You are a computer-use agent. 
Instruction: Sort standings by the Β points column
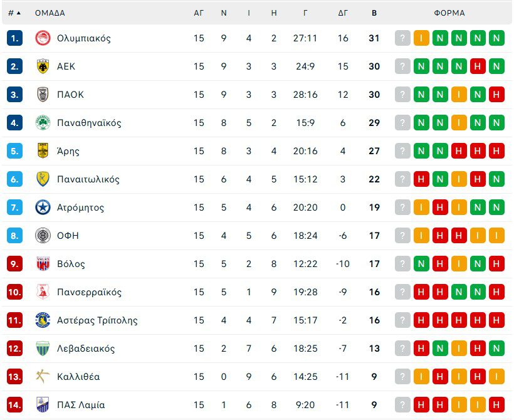(374, 13)
